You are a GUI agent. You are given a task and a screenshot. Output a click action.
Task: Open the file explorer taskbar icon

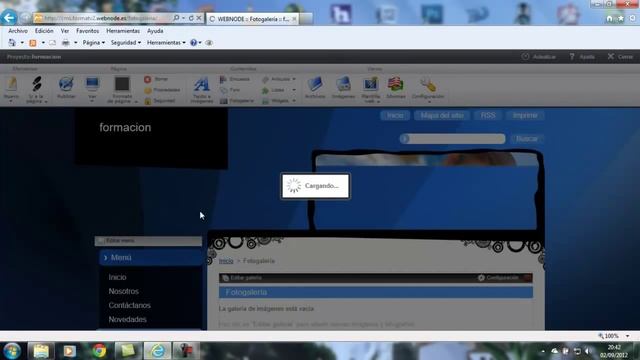pos(41,351)
